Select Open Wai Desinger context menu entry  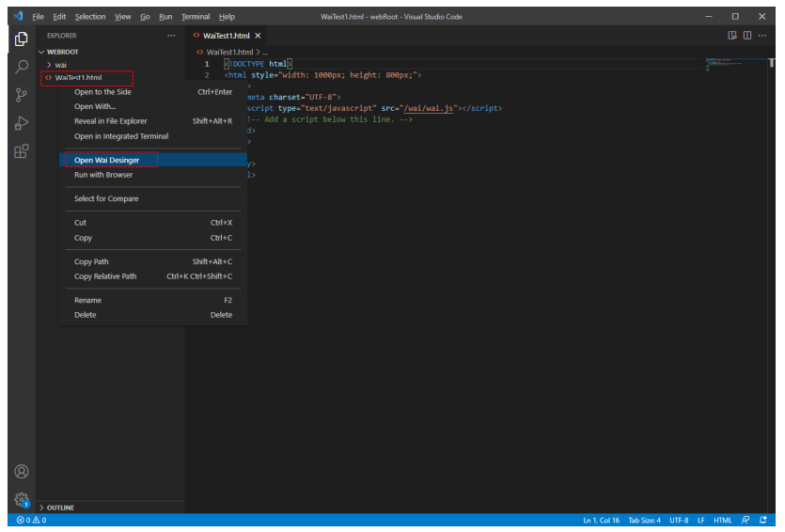tap(106, 160)
